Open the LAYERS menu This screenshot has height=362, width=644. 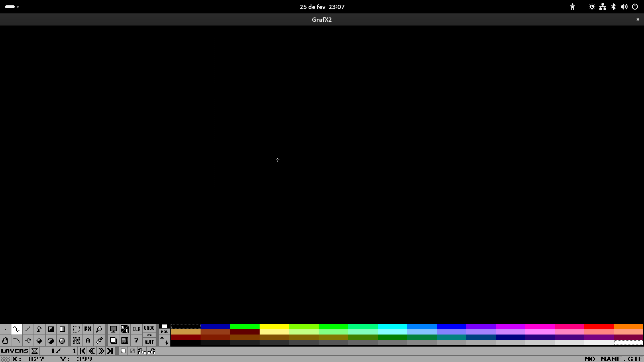pyautogui.click(x=15, y=351)
